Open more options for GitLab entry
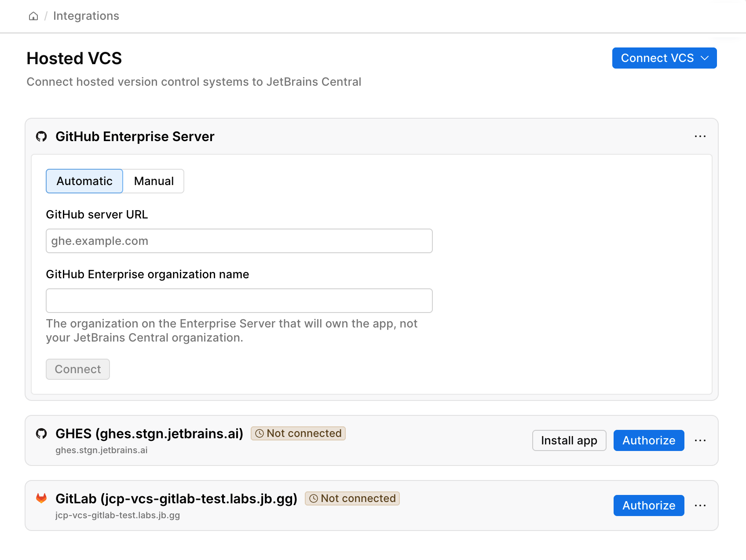 (700, 505)
